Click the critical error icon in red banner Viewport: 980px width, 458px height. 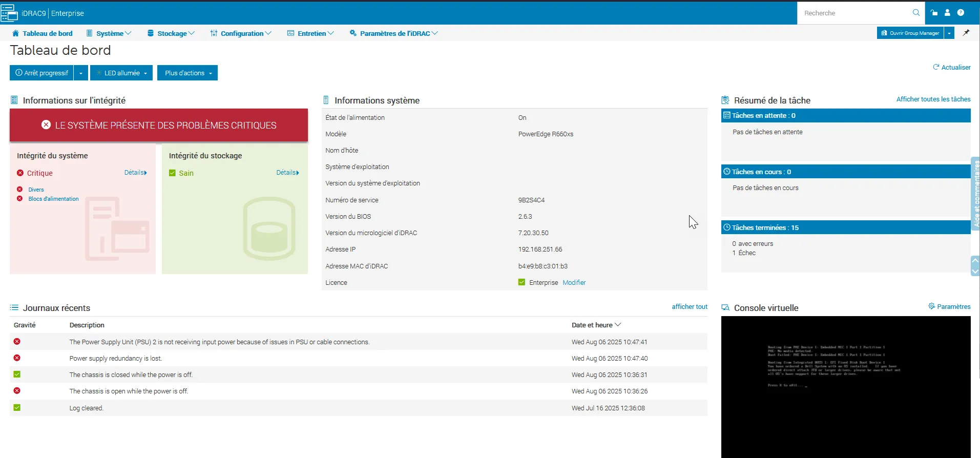click(x=46, y=125)
